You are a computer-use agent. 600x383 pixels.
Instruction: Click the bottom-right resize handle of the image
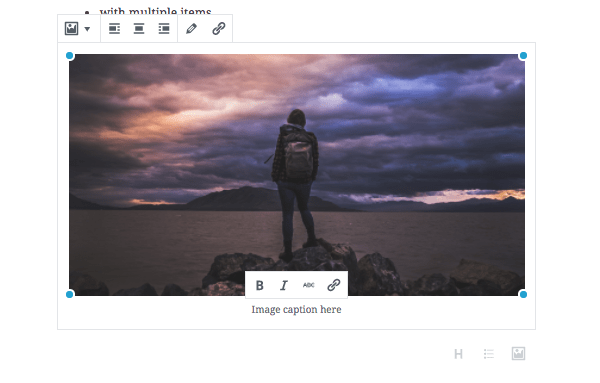tap(523, 294)
